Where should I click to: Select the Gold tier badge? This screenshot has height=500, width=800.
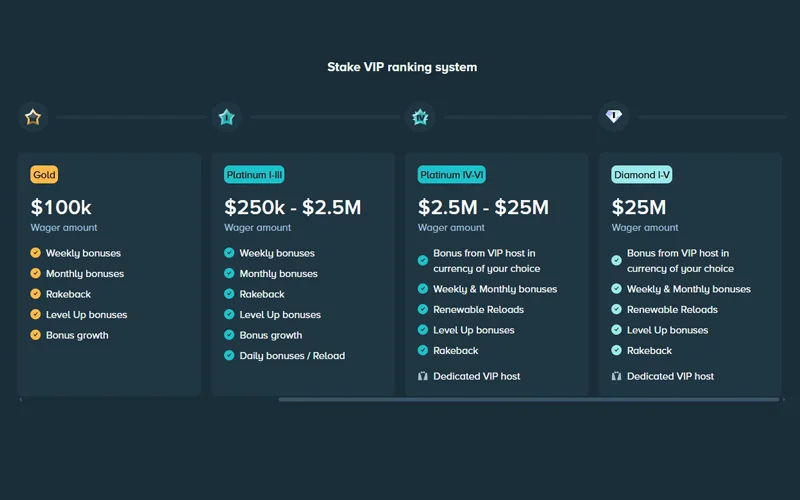44,175
